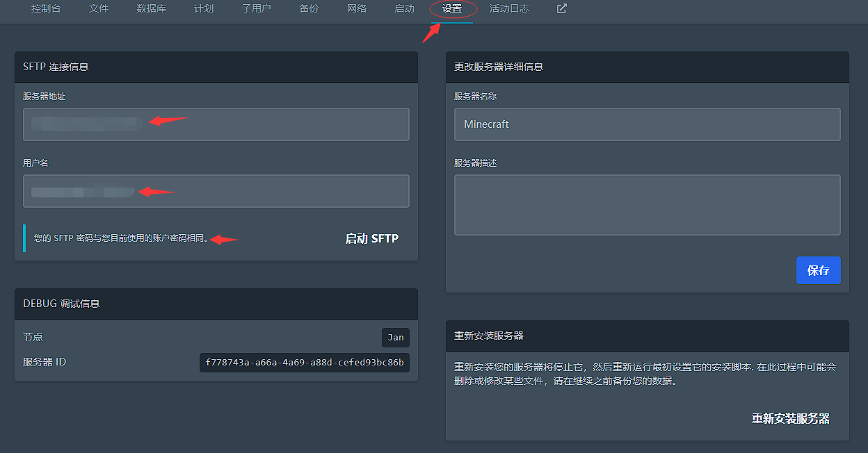Select the 设置 tab
Viewport: 868px width, 453px height.
452,9
